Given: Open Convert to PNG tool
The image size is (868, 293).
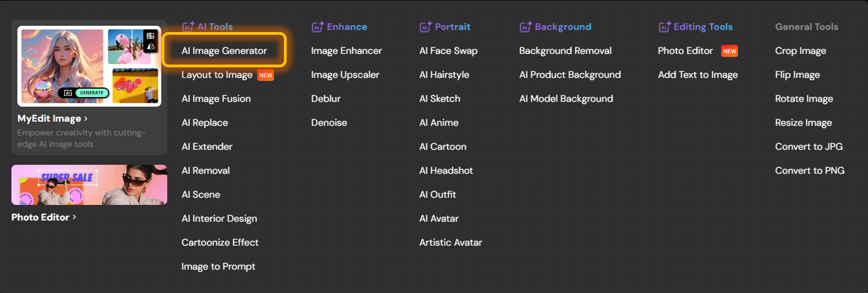Looking at the screenshot, I should (809, 171).
